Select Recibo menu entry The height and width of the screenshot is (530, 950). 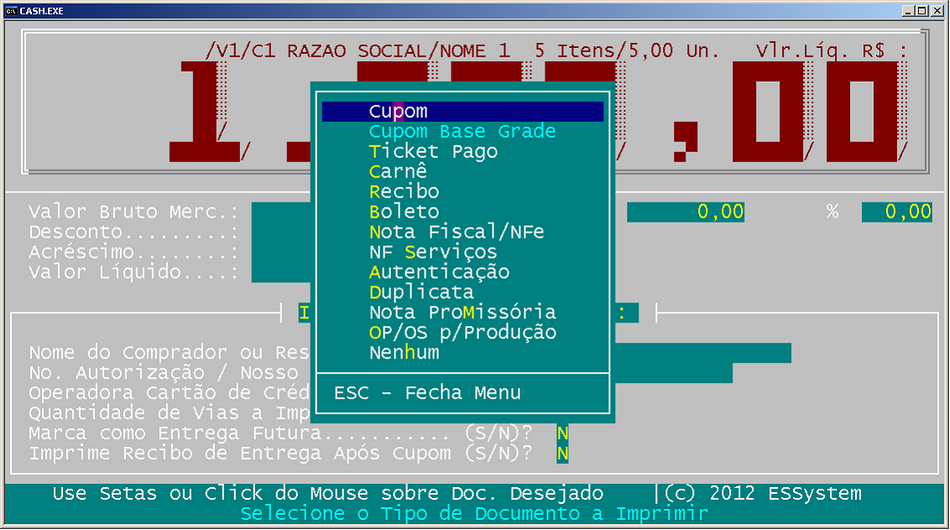(404, 192)
